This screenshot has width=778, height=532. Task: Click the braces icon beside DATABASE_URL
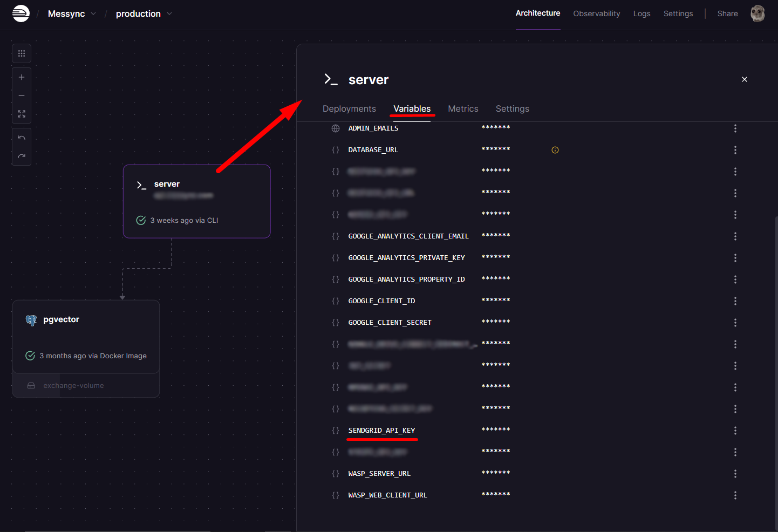(x=336, y=150)
